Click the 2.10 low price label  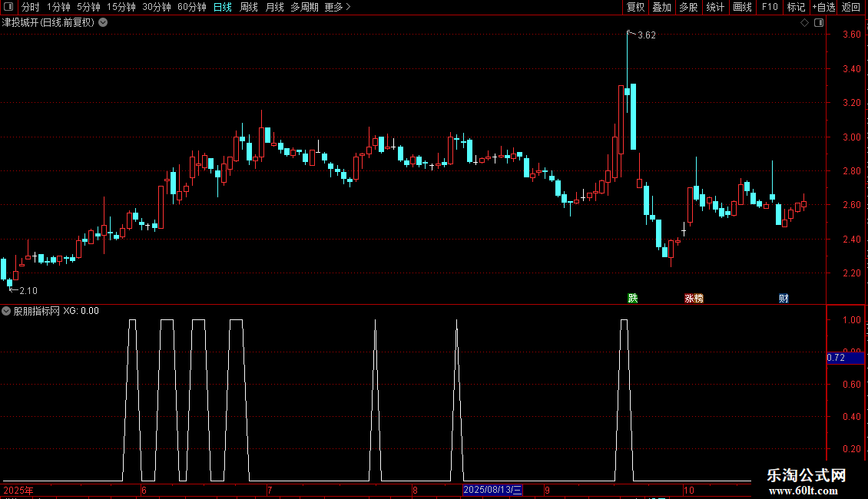pos(28,290)
